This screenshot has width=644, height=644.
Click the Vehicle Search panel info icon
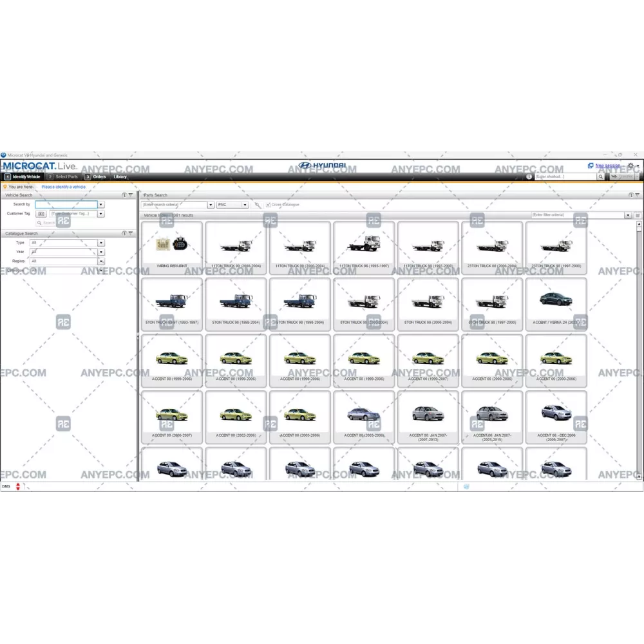[x=124, y=195]
